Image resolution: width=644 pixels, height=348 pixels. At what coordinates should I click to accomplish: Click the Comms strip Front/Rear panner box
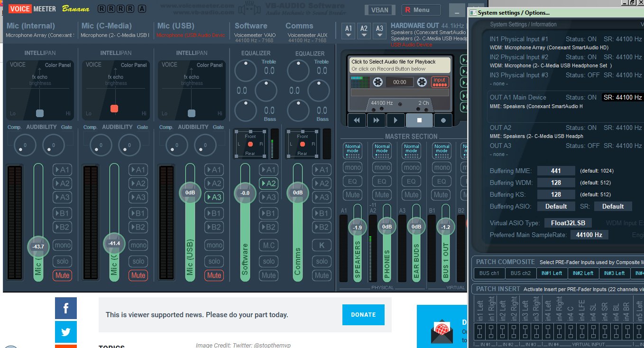pos(303,144)
